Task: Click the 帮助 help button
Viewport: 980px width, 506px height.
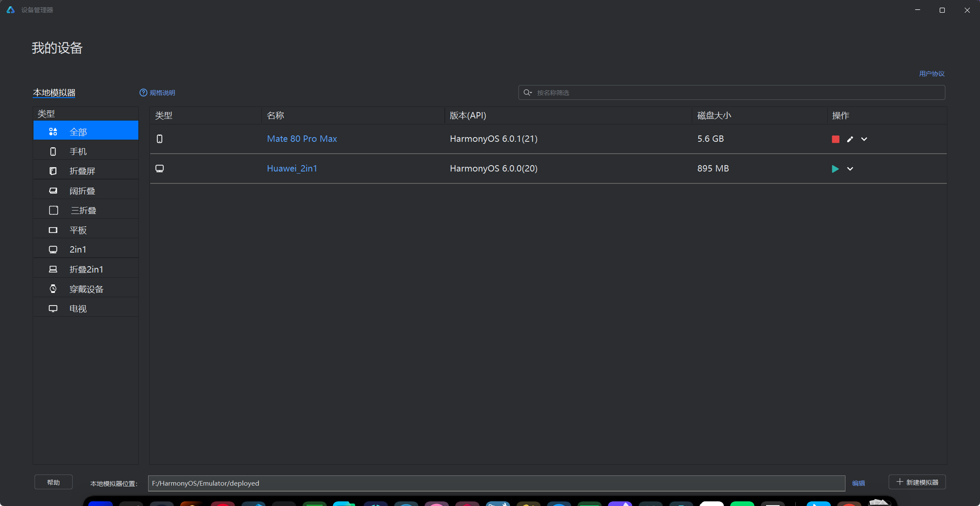Action: click(53, 482)
